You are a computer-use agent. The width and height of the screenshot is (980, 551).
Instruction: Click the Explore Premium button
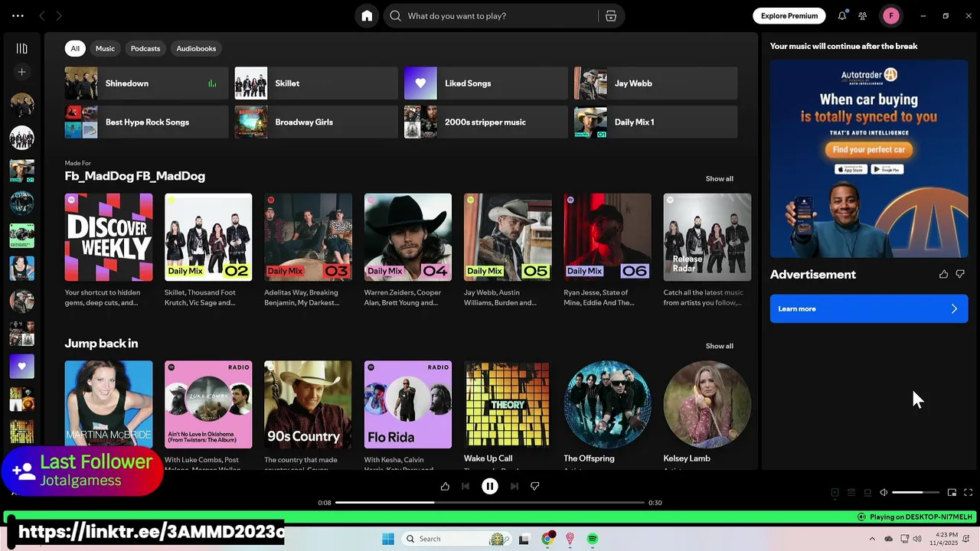tap(789, 16)
